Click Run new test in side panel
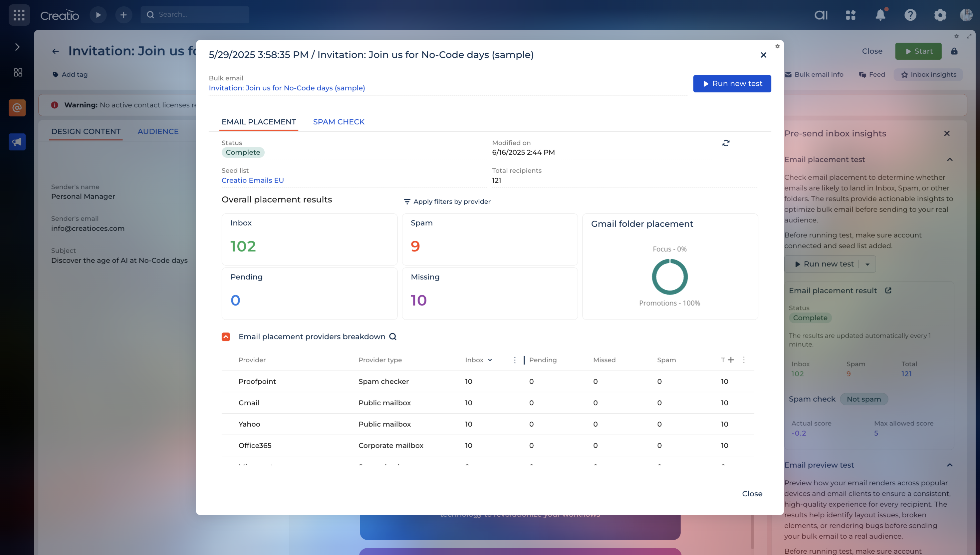This screenshot has height=555, width=980. (x=823, y=264)
